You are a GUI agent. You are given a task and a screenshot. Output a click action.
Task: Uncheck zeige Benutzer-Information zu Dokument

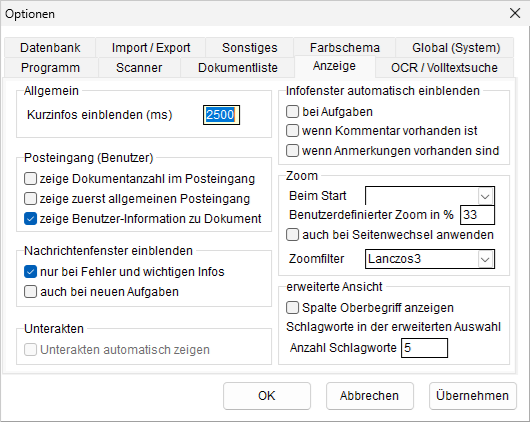tap(30, 218)
